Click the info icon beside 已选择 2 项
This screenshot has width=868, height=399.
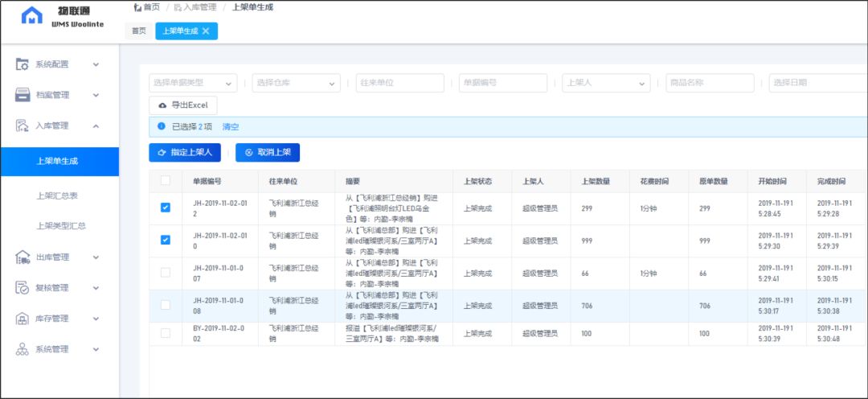(x=162, y=126)
